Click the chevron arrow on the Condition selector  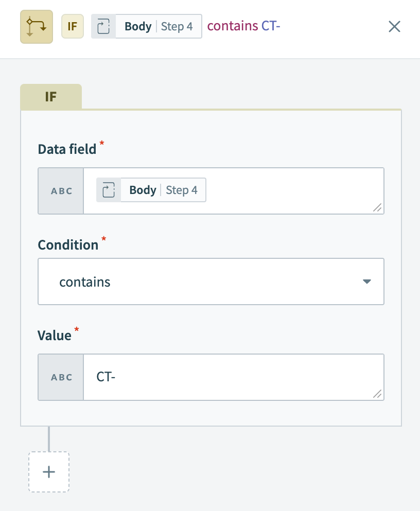pyautogui.click(x=367, y=281)
